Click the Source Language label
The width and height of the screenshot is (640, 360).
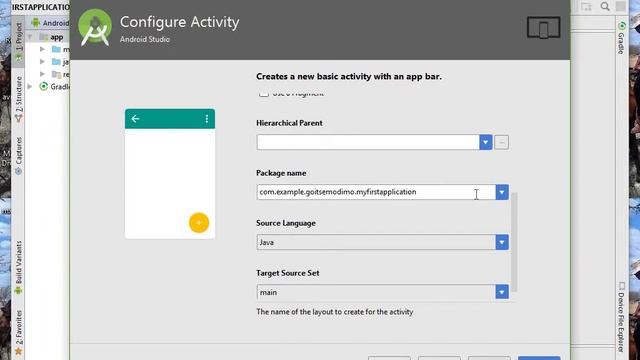pos(286,223)
